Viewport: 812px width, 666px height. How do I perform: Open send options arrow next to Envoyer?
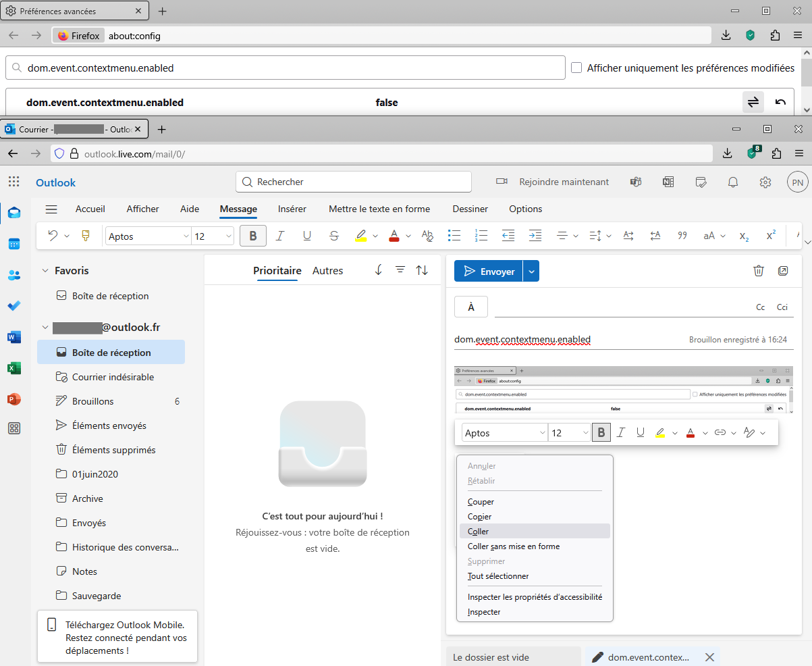coord(531,271)
